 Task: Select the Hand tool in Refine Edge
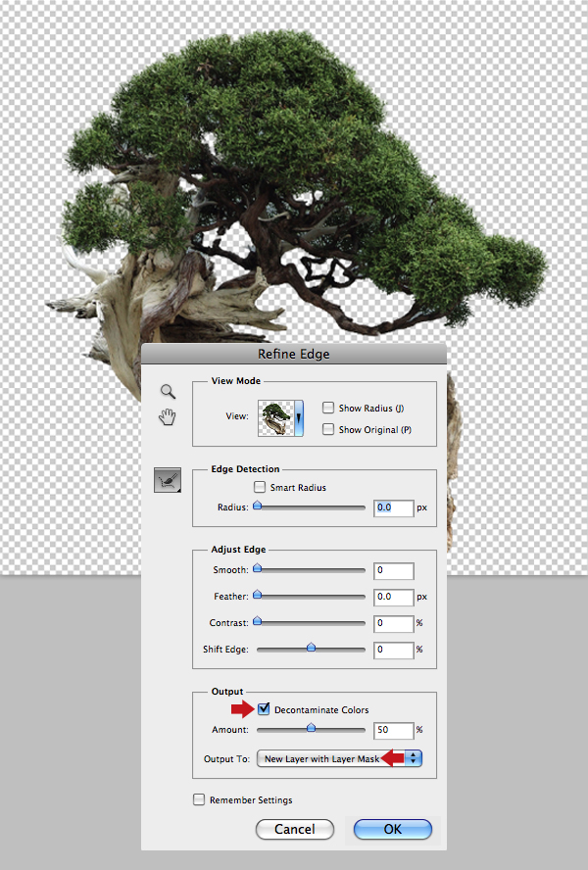point(168,416)
